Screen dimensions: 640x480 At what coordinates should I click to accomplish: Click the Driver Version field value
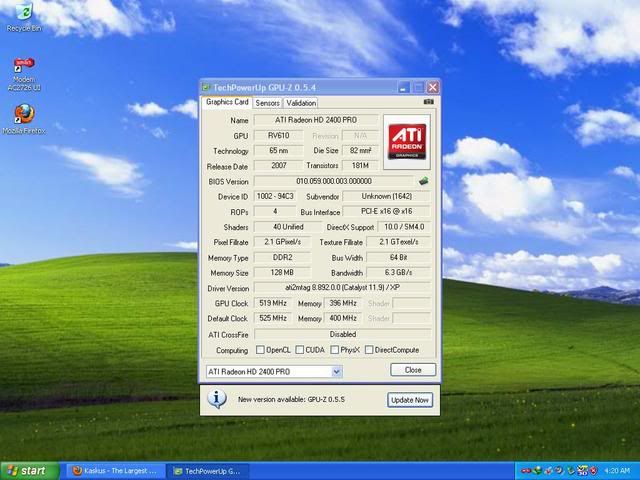pos(342,288)
